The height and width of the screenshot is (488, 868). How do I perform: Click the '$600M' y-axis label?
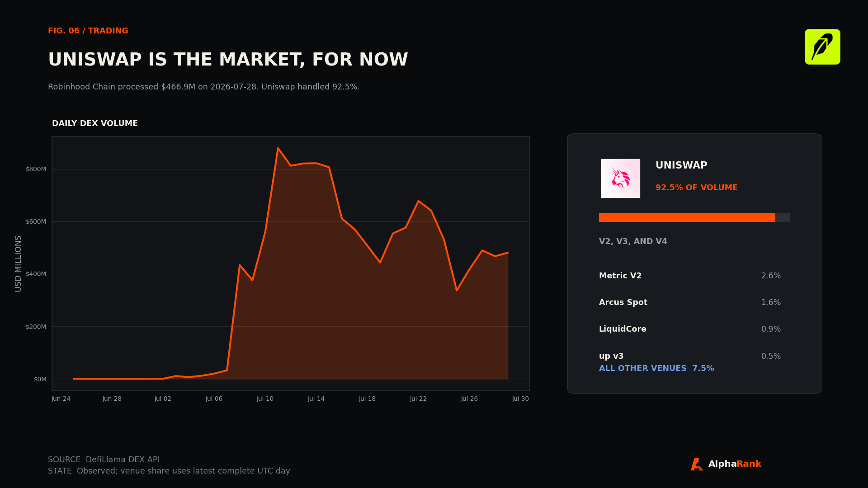(36, 222)
